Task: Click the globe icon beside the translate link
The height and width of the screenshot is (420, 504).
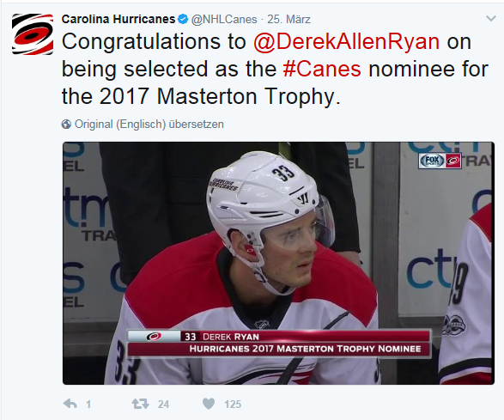Action: click(66, 125)
